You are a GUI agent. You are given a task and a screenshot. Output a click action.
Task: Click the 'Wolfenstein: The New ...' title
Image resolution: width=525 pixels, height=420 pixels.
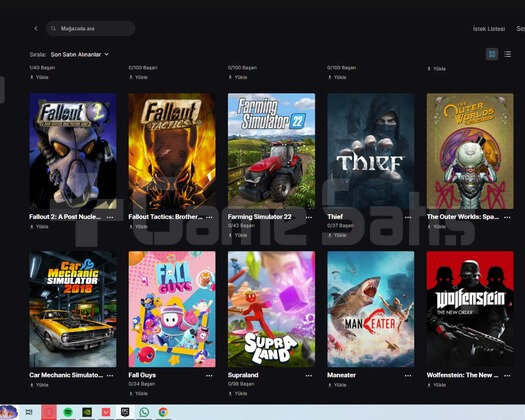click(x=462, y=375)
